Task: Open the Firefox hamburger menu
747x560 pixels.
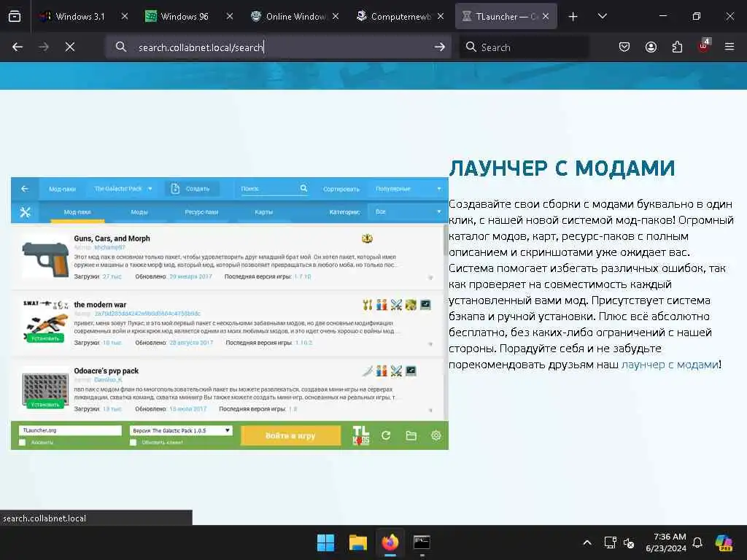Action: coord(729,47)
